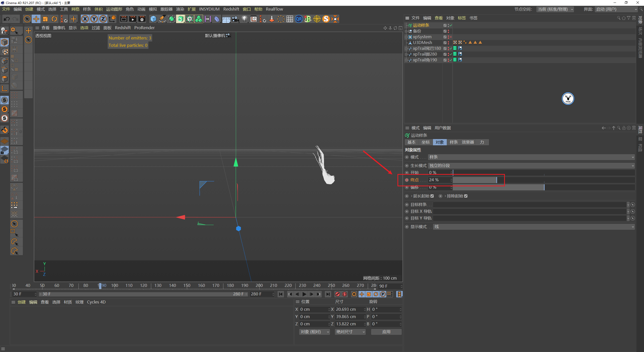Click the 应用 button
This screenshot has height=352, width=644.
pos(386,332)
